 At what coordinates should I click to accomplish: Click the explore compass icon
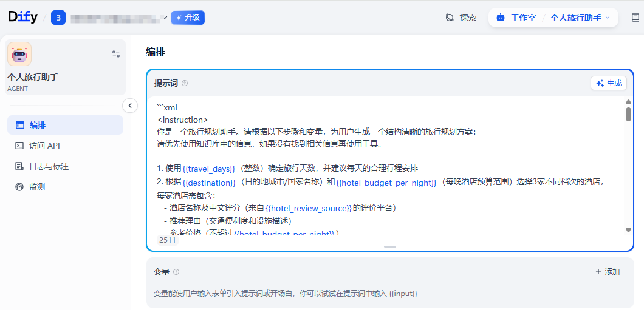[450, 18]
